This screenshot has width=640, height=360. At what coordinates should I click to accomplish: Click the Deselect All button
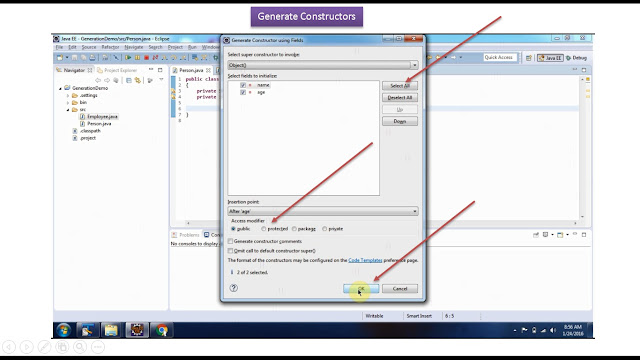400,98
